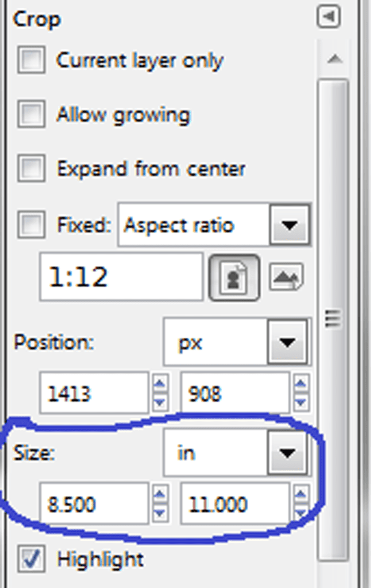
Task: Enable the Fixed aspect ratio constraint
Action: tap(30, 225)
